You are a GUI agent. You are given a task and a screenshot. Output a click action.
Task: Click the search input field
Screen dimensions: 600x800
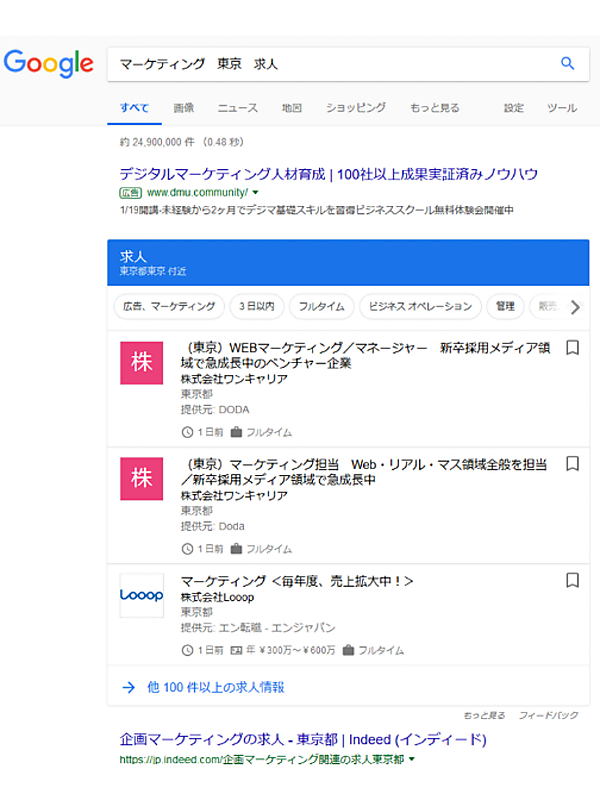pyautogui.click(x=330, y=63)
